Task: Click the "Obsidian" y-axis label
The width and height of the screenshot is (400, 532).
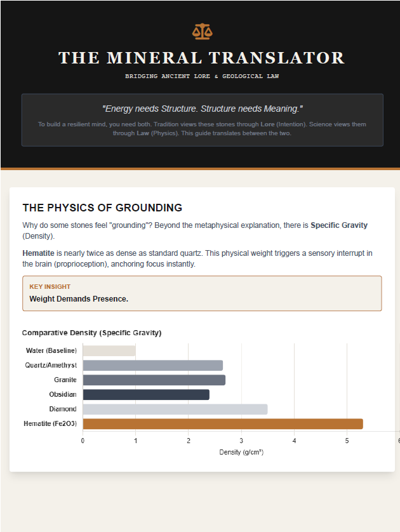Action: 63,395
